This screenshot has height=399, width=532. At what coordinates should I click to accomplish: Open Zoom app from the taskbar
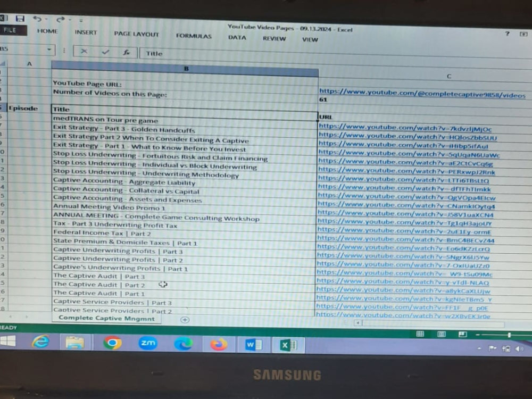click(x=148, y=343)
